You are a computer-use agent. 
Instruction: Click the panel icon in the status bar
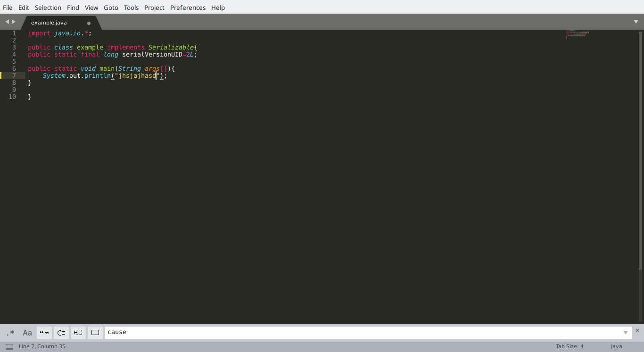[x=9, y=347]
